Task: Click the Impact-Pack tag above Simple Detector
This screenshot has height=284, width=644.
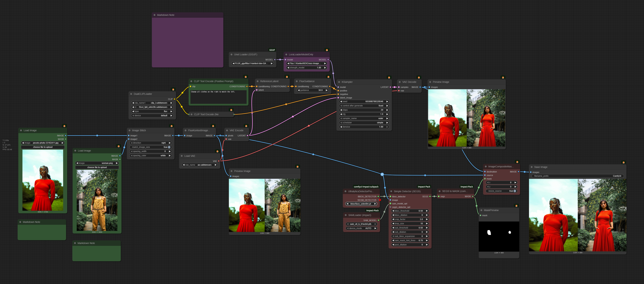Action: coord(424,187)
